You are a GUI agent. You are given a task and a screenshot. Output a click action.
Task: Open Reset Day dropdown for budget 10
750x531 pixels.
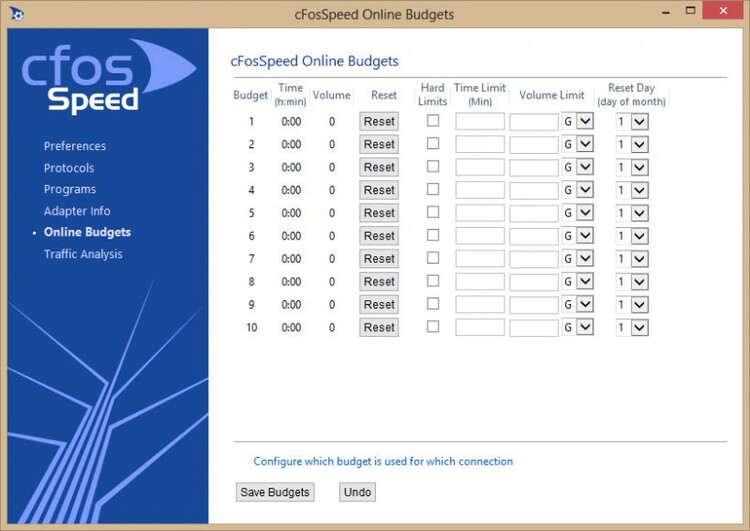(632, 328)
